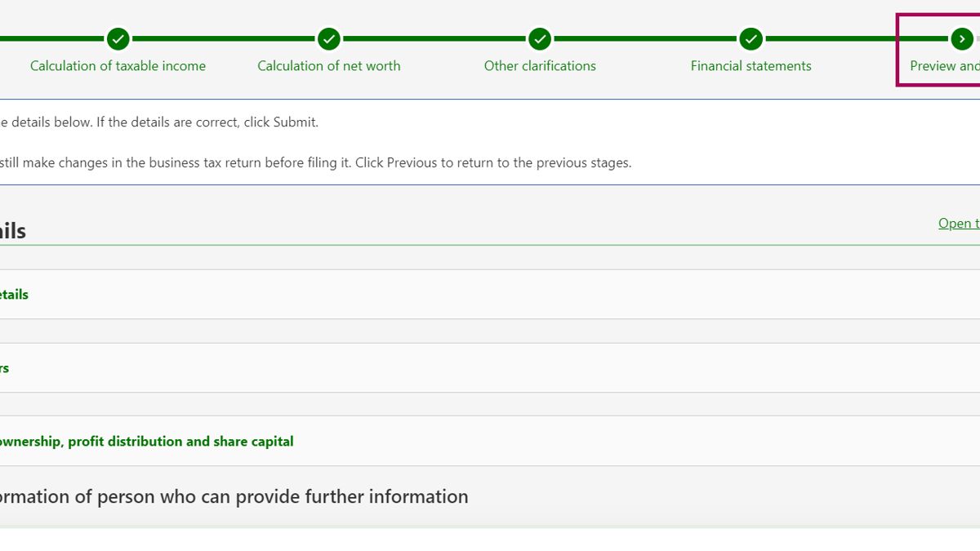This screenshot has height=551, width=980.
Task: Click progress line between Financial statements and Preview
Action: (x=857, y=38)
